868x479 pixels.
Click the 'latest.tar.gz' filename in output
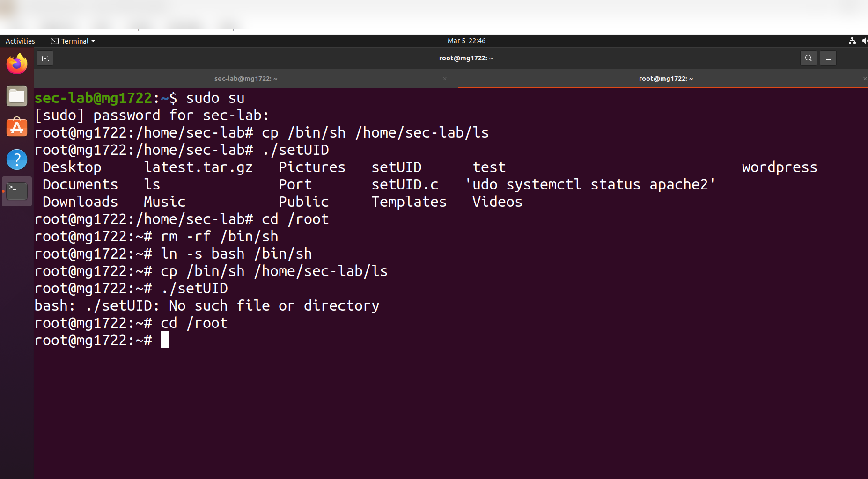[x=198, y=167]
